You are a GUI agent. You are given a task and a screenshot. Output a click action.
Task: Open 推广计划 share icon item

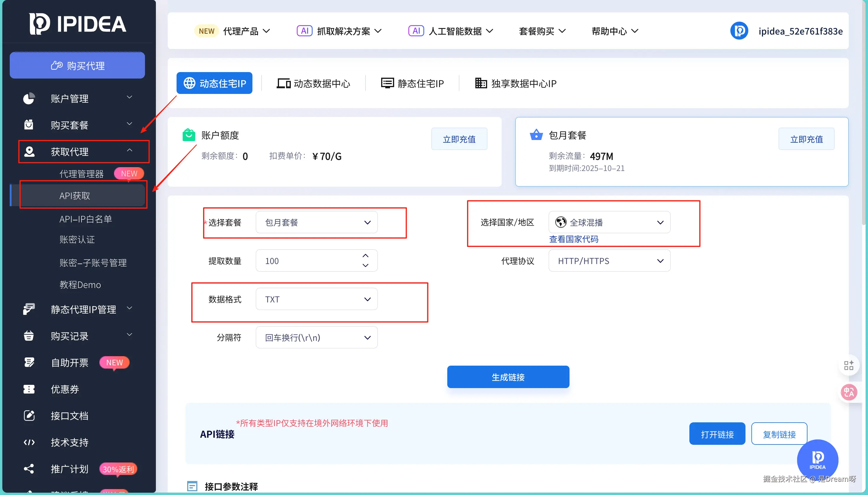coord(69,469)
